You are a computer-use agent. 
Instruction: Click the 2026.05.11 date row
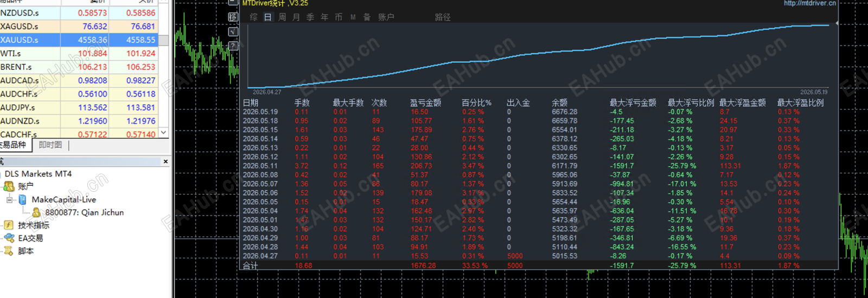[x=260, y=166]
